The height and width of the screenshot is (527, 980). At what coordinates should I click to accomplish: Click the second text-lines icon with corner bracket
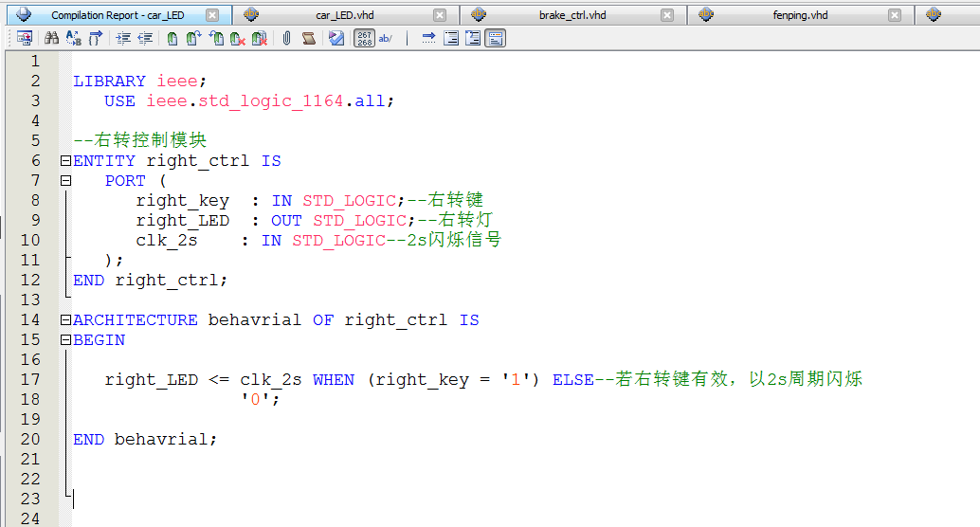coord(473,39)
